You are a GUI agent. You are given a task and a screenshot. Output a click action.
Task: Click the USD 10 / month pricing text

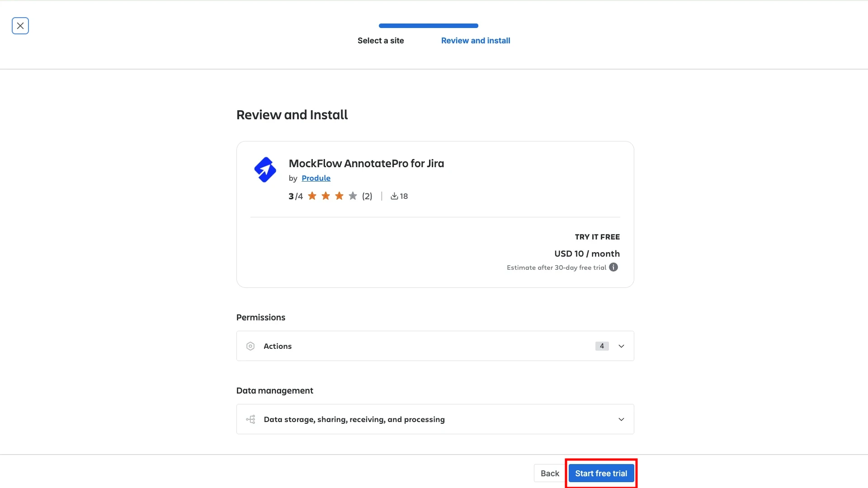587,253
